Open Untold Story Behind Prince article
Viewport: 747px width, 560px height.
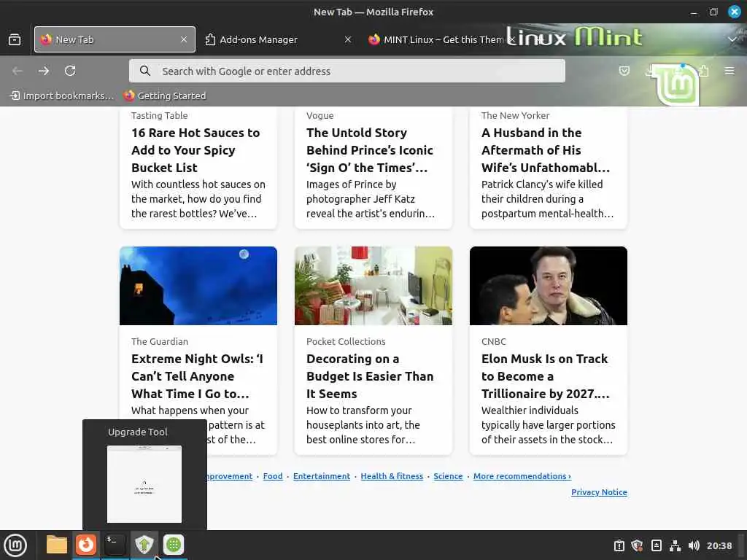(370, 150)
